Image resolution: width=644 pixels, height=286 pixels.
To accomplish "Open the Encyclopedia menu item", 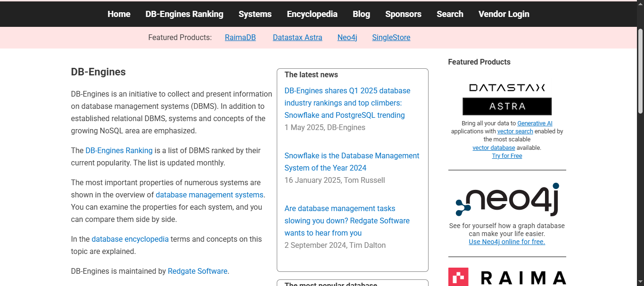I will click(312, 14).
